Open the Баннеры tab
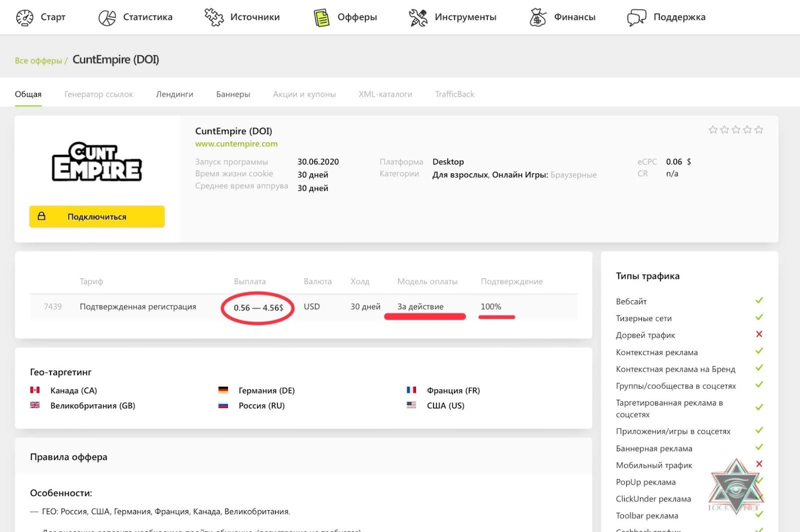800x532 pixels. pyautogui.click(x=233, y=94)
